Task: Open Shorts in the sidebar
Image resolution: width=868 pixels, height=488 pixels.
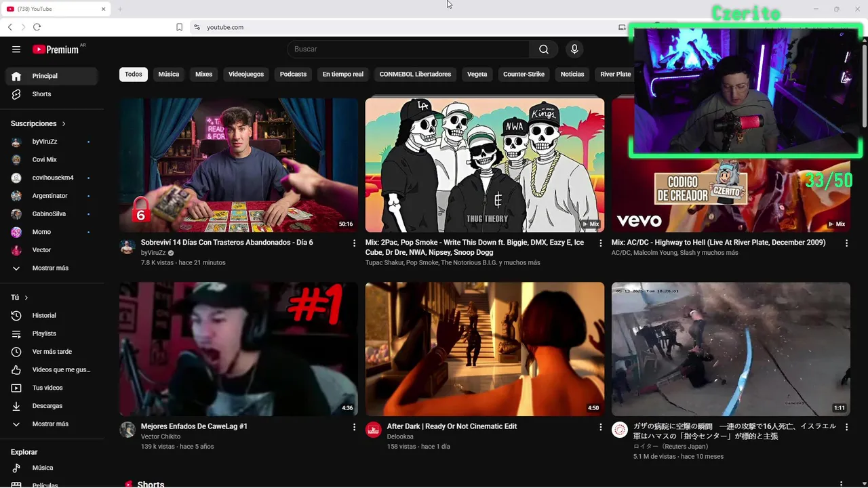Action: click(x=52, y=94)
